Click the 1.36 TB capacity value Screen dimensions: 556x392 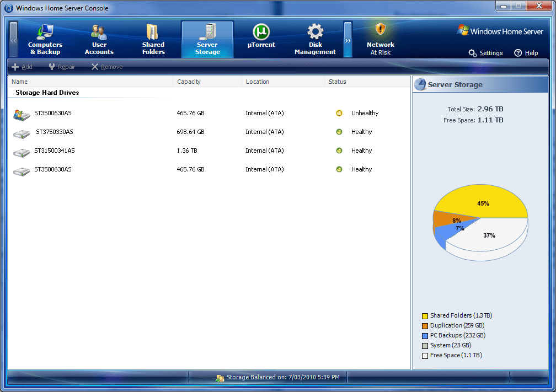click(187, 151)
